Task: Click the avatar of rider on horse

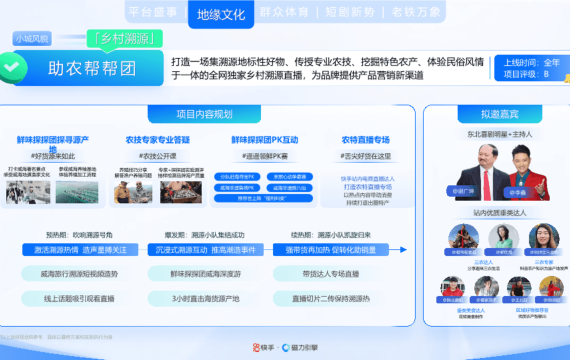Action: click(x=463, y=236)
